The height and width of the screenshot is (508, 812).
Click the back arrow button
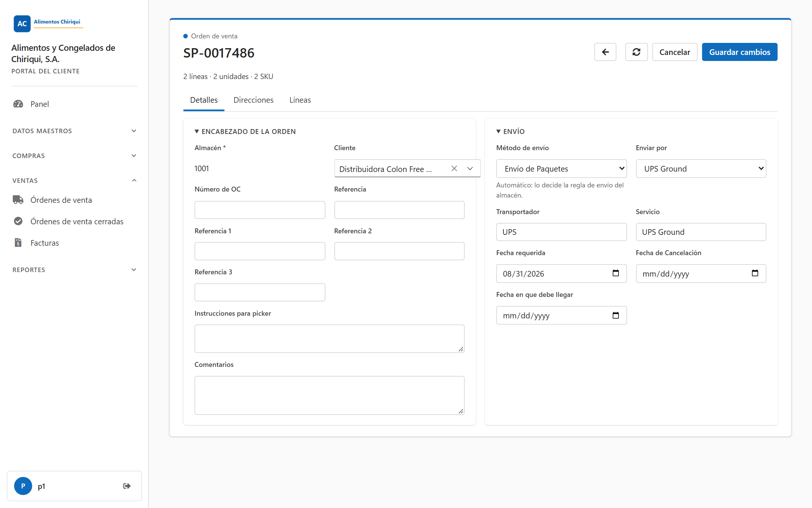[605, 52]
